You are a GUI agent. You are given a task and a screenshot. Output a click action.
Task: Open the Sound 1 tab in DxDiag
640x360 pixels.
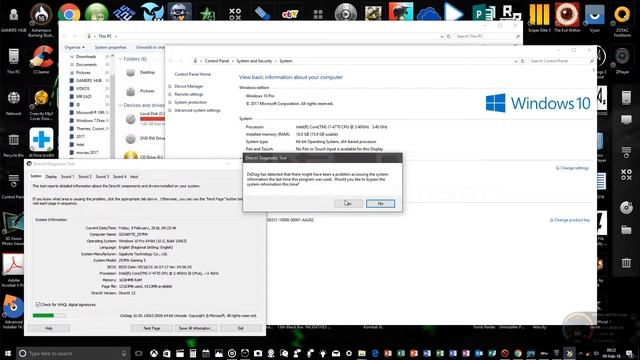67,176
